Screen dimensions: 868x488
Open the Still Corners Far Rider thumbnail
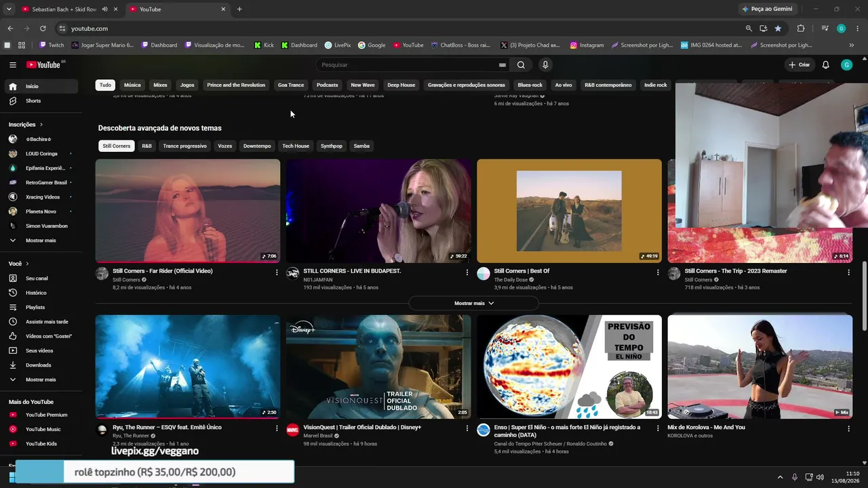(188, 211)
